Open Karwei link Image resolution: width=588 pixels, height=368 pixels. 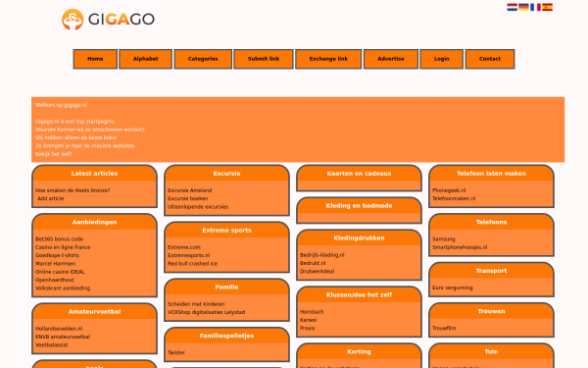tap(309, 320)
